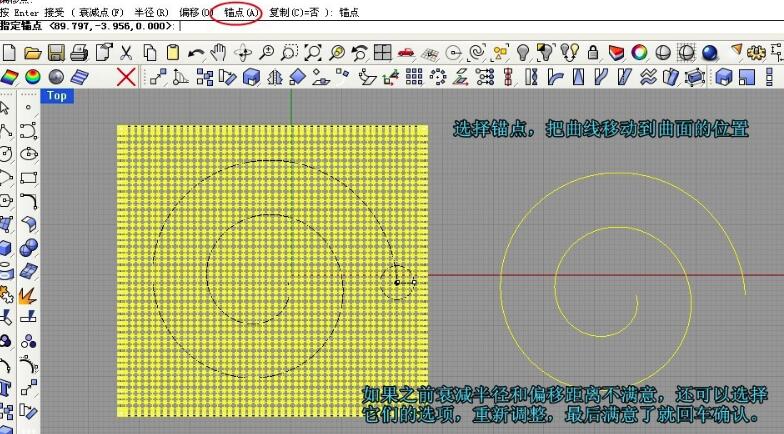Open a file with the folder icon

32,52
